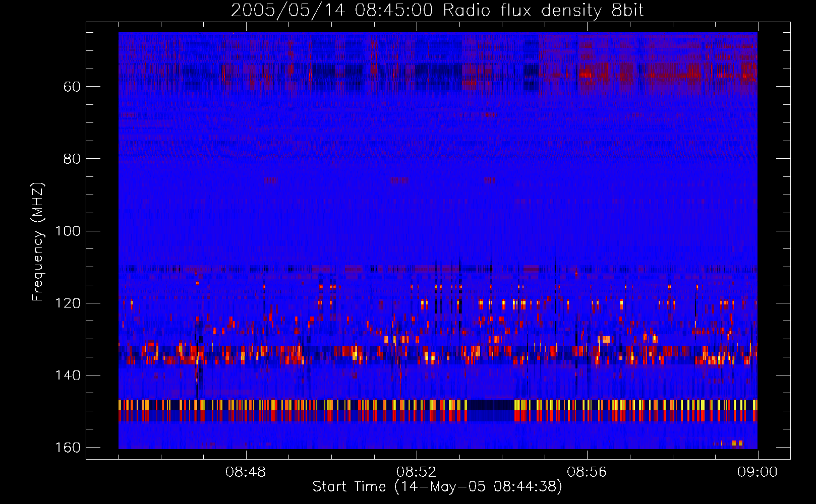This screenshot has width=816, height=504.
Task: Click the 160 frequency tick label
Action: 68,448
